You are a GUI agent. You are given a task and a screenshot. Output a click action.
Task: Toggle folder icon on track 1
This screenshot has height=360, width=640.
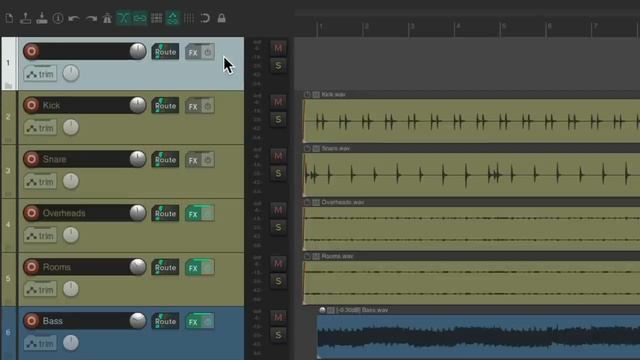click(x=8, y=85)
